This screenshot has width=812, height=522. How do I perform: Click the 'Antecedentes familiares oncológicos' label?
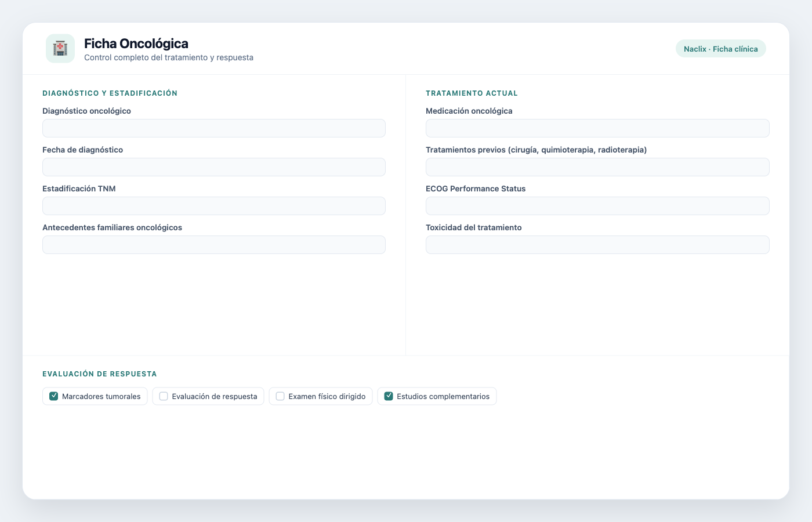click(112, 227)
